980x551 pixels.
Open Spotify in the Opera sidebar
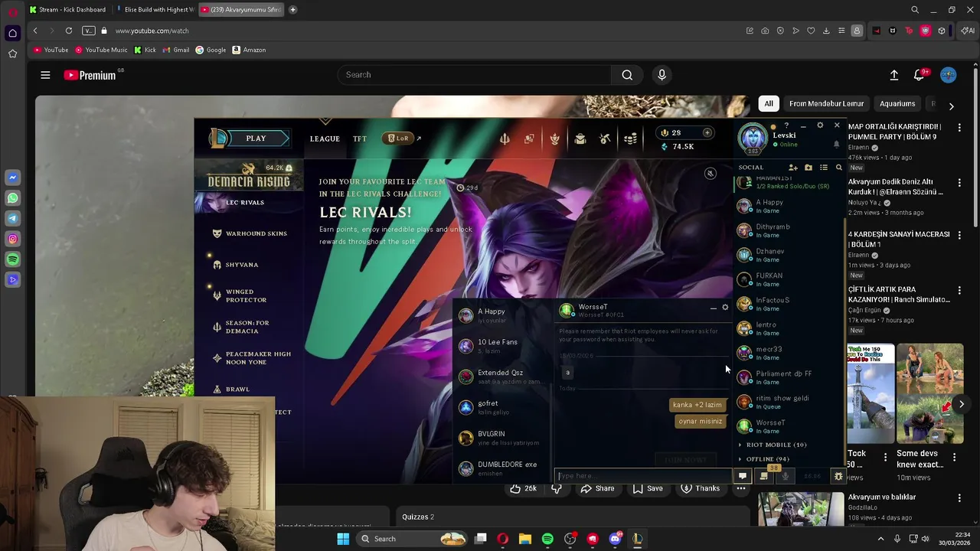tap(12, 260)
